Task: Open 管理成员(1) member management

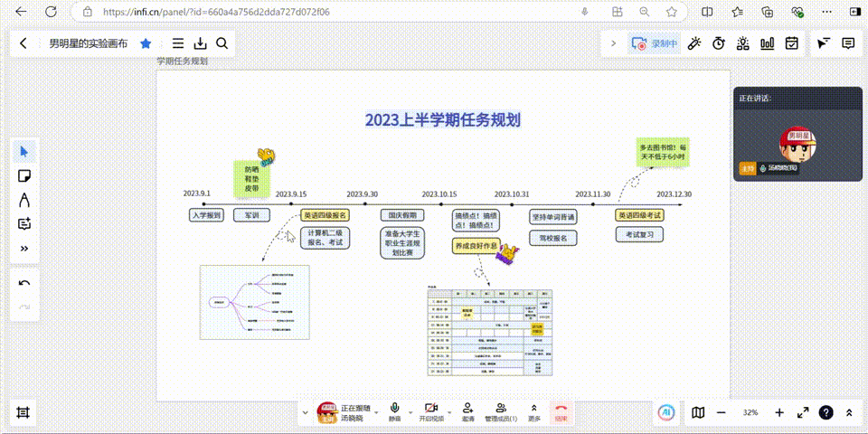Action: [x=501, y=412]
